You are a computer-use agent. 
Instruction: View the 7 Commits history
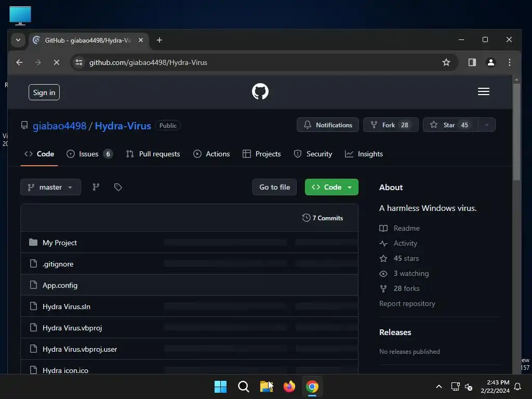322,218
